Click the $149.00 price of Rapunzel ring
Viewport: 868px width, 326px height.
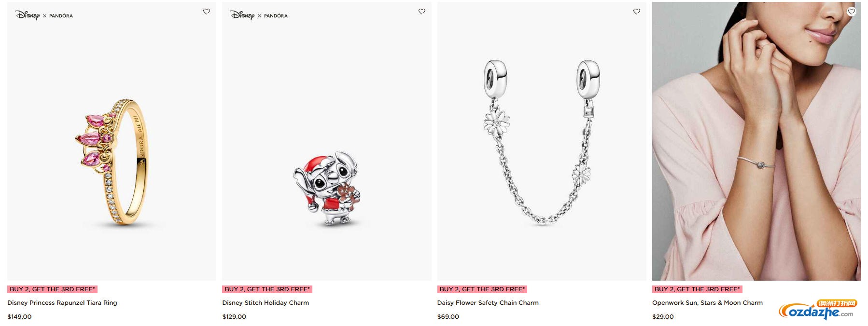[x=19, y=317]
